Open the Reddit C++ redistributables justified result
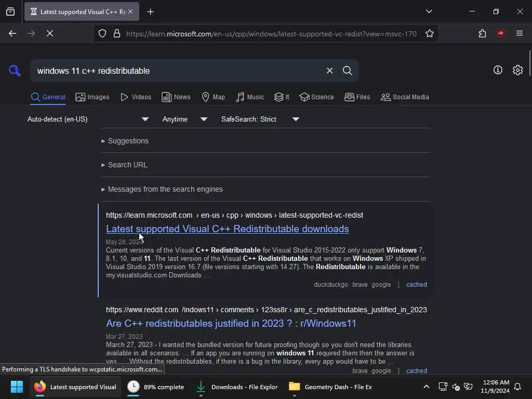This screenshot has width=532, height=399. [x=231, y=323]
